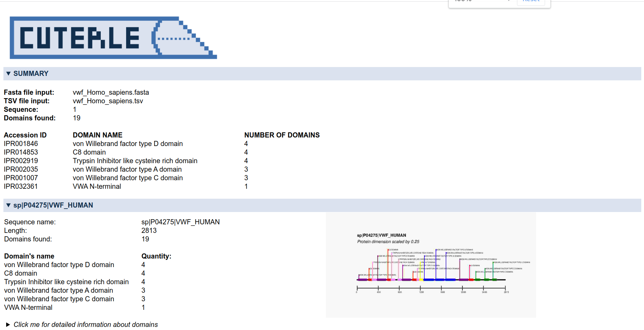Select the sequence length value 2813
This screenshot has height=330, width=644.
[149, 230]
